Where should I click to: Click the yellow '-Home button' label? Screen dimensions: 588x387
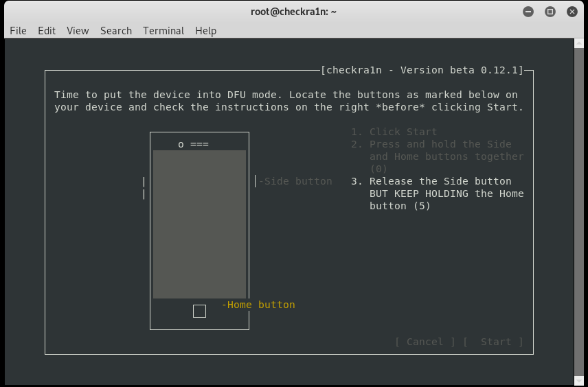point(258,305)
